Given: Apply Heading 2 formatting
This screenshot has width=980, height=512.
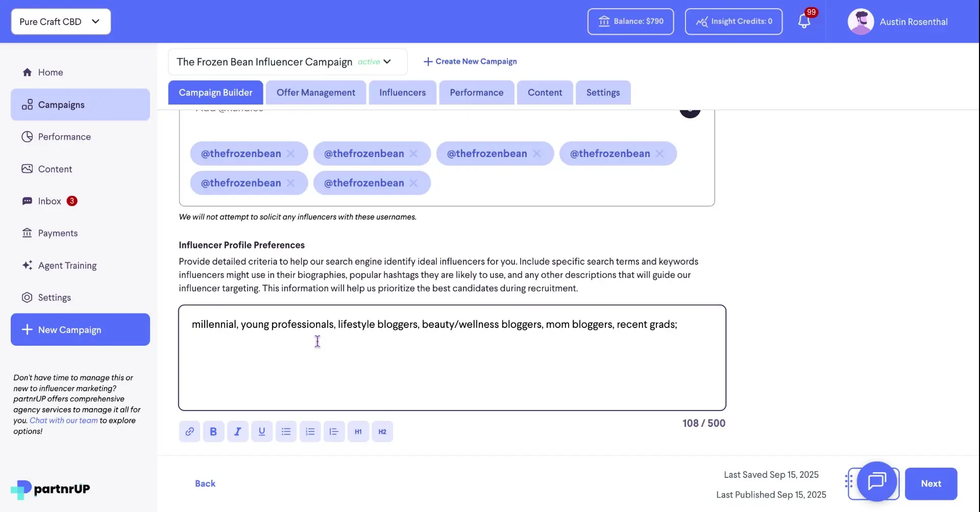Looking at the screenshot, I should coord(382,431).
